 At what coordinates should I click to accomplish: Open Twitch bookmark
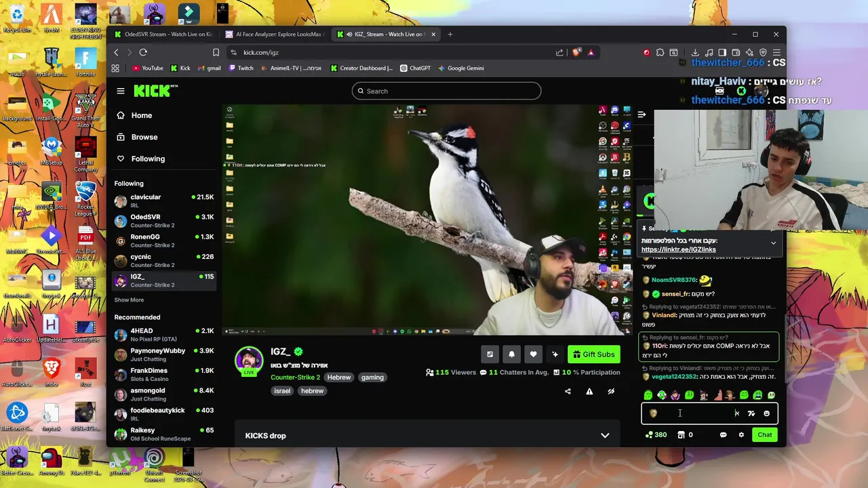pos(241,68)
